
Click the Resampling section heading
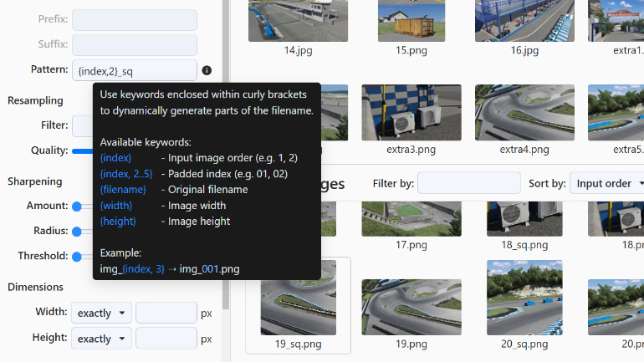coord(35,101)
